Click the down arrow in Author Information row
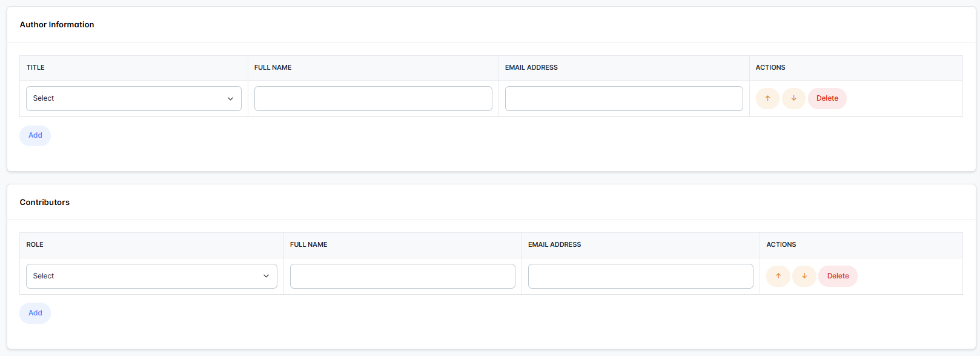This screenshot has width=980, height=356. (x=793, y=98)
